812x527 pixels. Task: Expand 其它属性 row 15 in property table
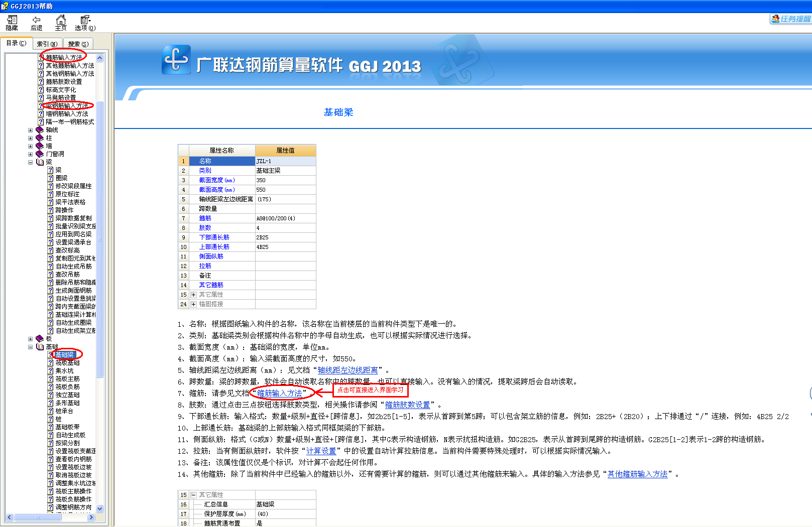[x=193, y=295]
